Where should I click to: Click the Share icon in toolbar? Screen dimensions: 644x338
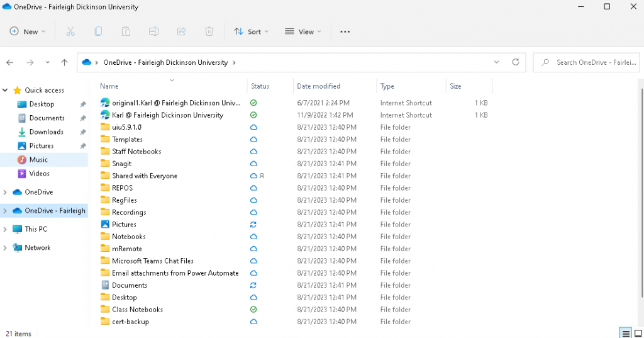182,31
